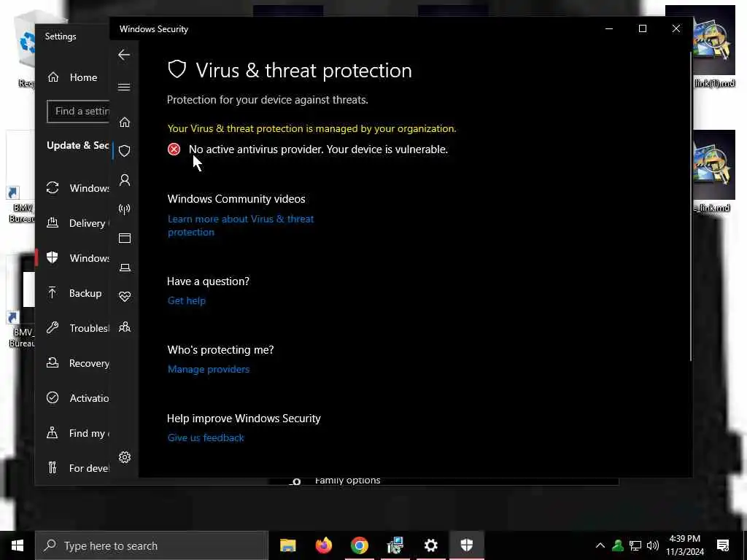
Task: Click the Get help link
Action: [x=186, y=300]
